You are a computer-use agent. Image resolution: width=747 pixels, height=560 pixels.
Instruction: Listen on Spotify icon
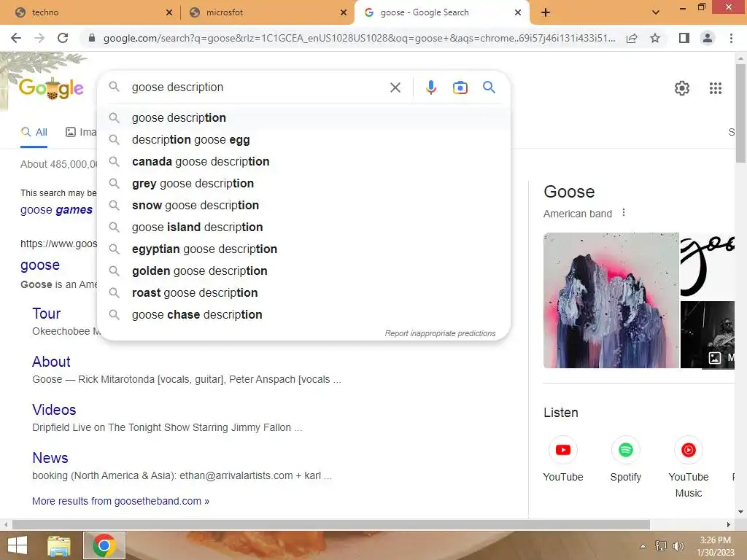pyautogui.click(x=625, y=450)
